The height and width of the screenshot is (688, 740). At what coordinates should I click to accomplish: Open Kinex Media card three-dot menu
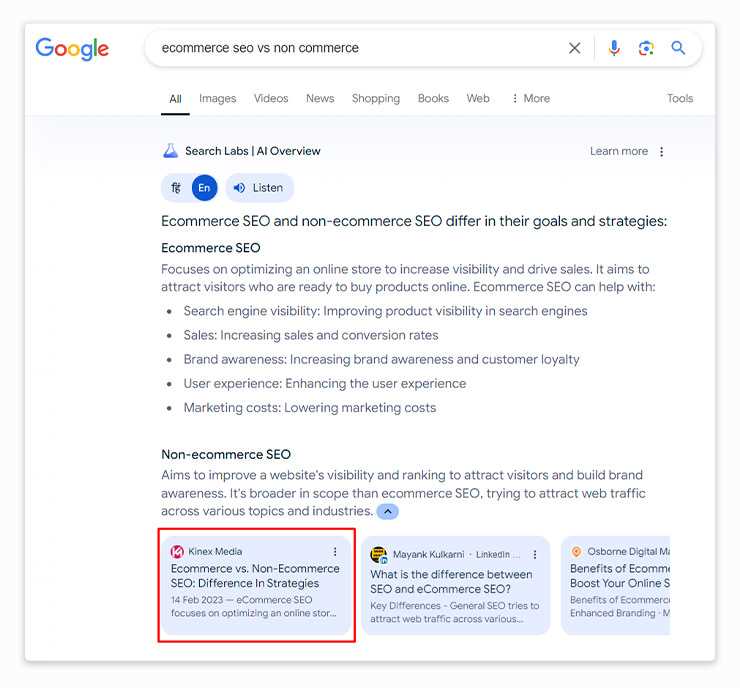click(335, 551)
